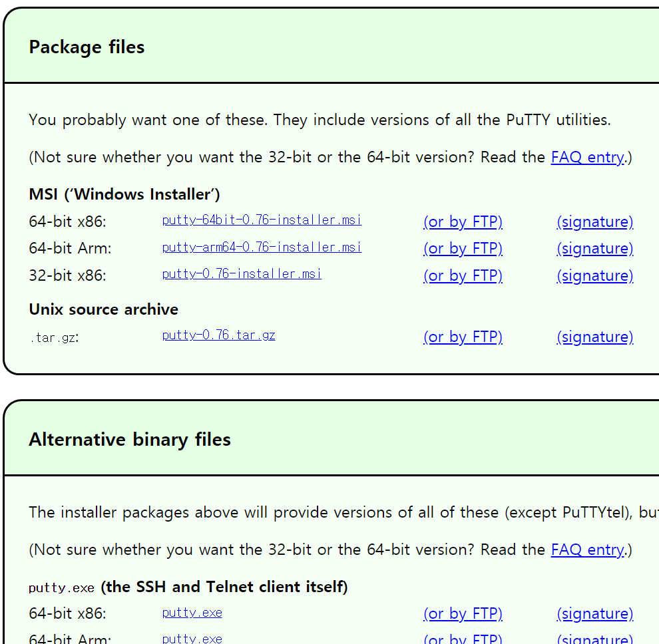View signature for the 64-bit Arm installer
Screen dimensions: 659x644
coord(594,248)
